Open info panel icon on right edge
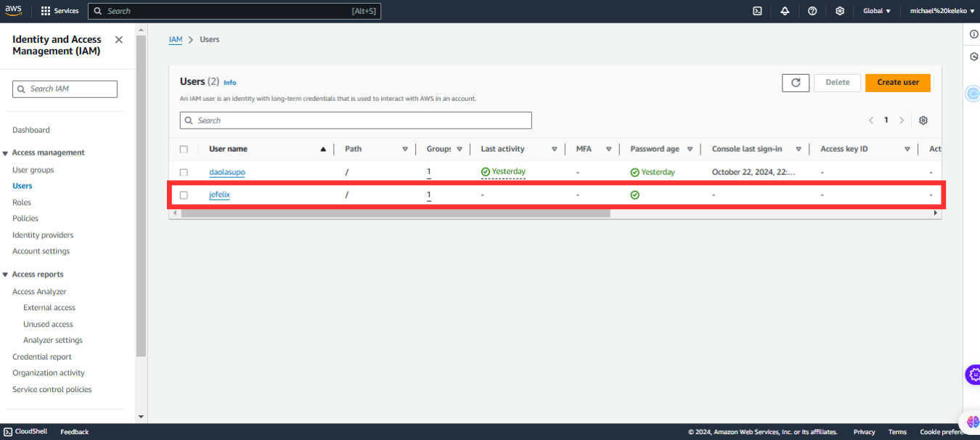 973,34
